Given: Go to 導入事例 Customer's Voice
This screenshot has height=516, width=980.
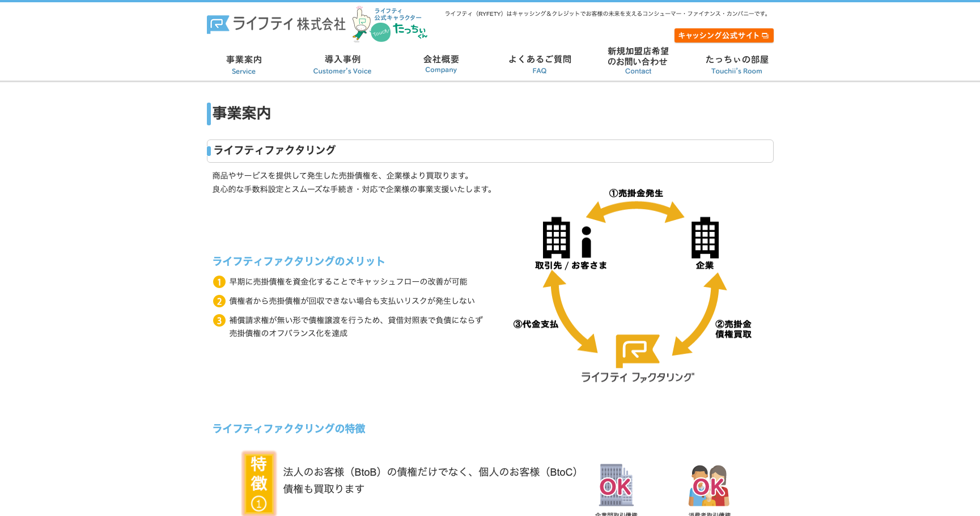Looking at the screenshot, I should (342, 65).
